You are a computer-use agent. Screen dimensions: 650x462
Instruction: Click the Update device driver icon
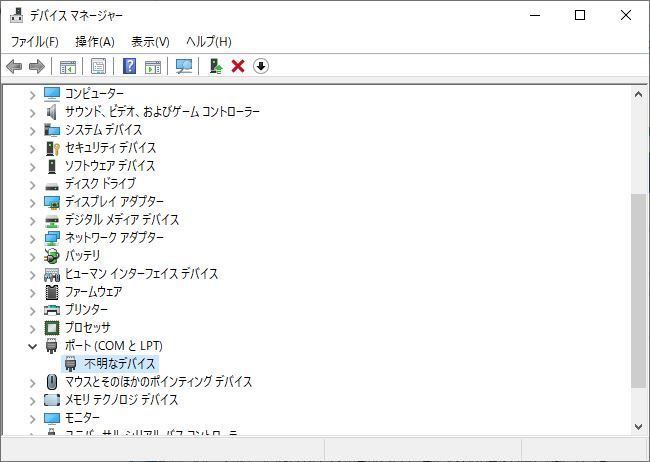click(216, 66)
